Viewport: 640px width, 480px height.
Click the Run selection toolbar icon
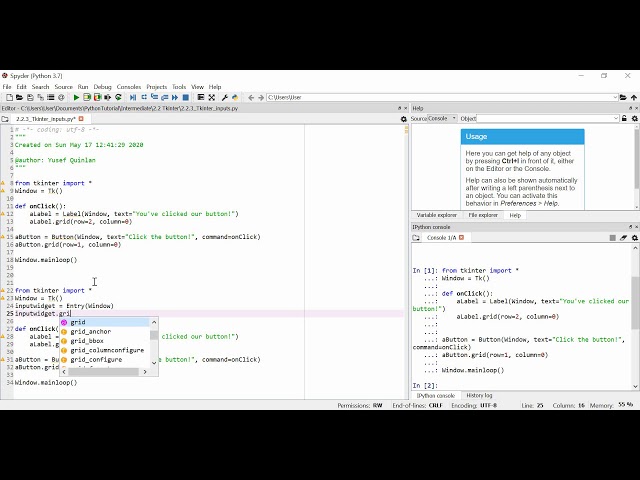point(108,97)
